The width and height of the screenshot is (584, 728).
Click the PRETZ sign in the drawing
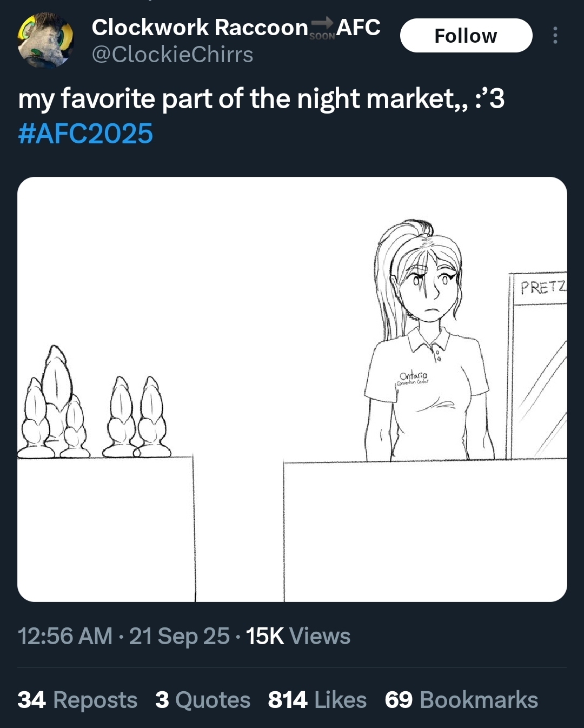[x=542, y=287]
